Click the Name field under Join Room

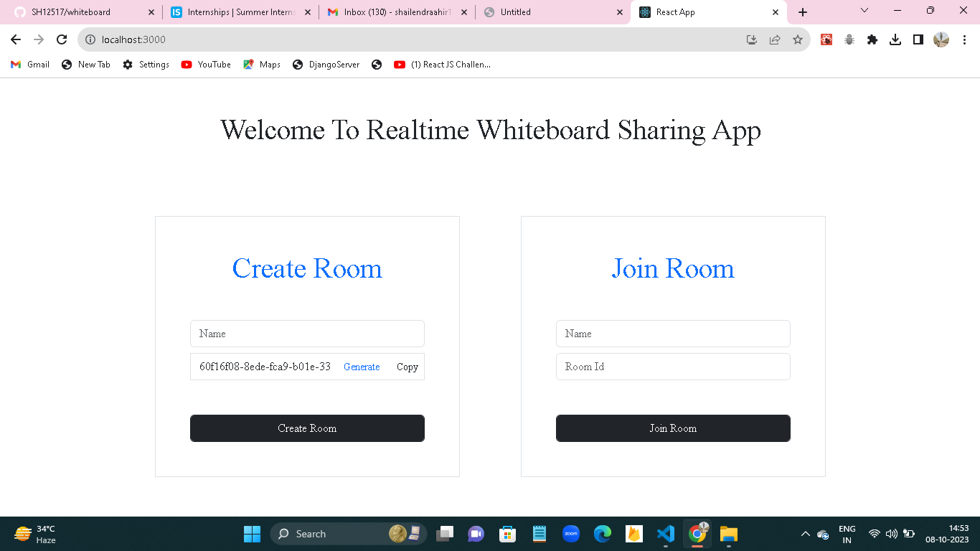tap(673, 334)
